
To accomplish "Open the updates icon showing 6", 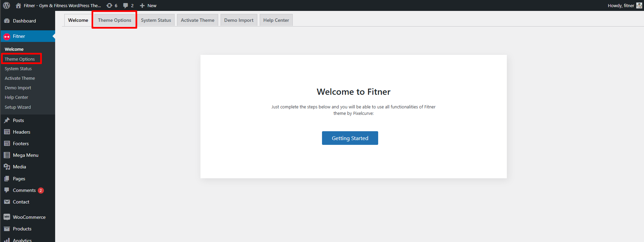I will point(109,5).
